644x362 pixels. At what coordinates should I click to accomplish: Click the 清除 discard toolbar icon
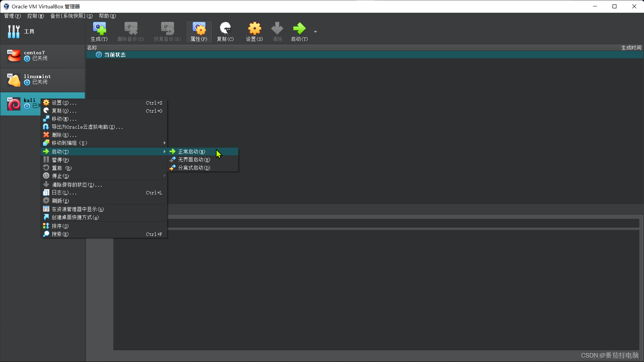(277, 32)
